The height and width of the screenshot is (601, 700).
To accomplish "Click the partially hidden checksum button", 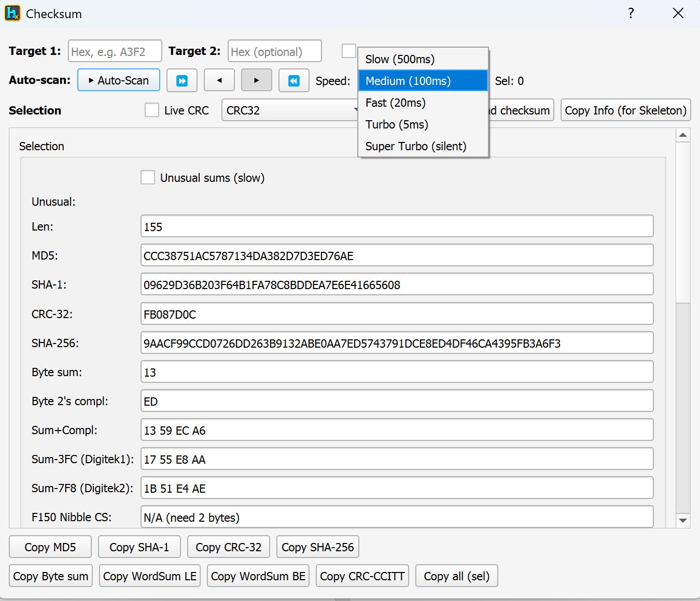I will point(521,110).
